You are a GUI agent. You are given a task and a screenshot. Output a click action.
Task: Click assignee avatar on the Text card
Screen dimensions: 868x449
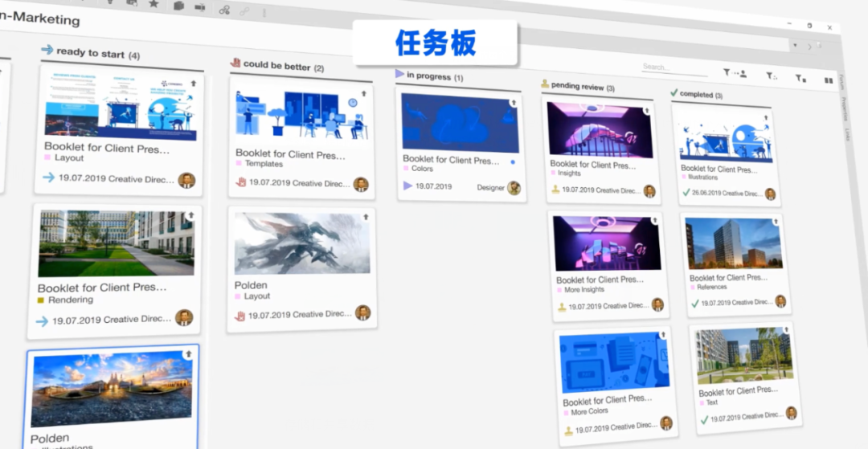click(x=791, y=413)
